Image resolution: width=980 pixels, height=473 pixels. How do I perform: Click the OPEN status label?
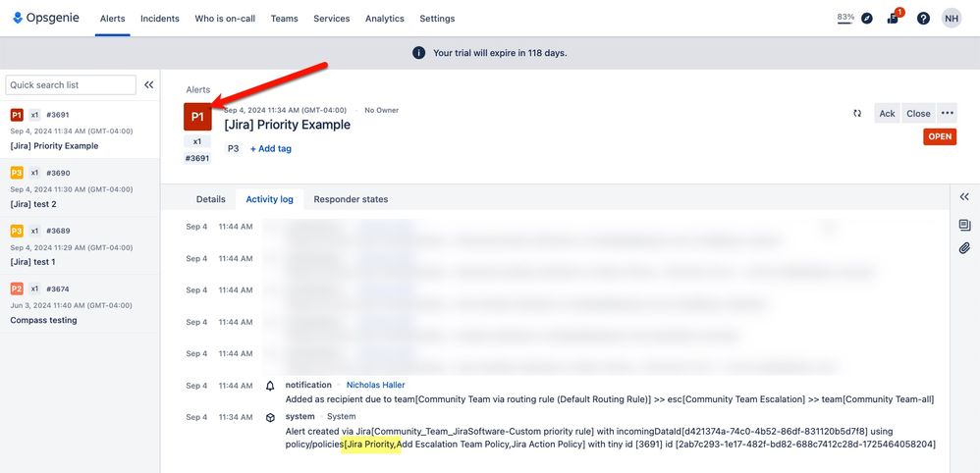[940, 136]
